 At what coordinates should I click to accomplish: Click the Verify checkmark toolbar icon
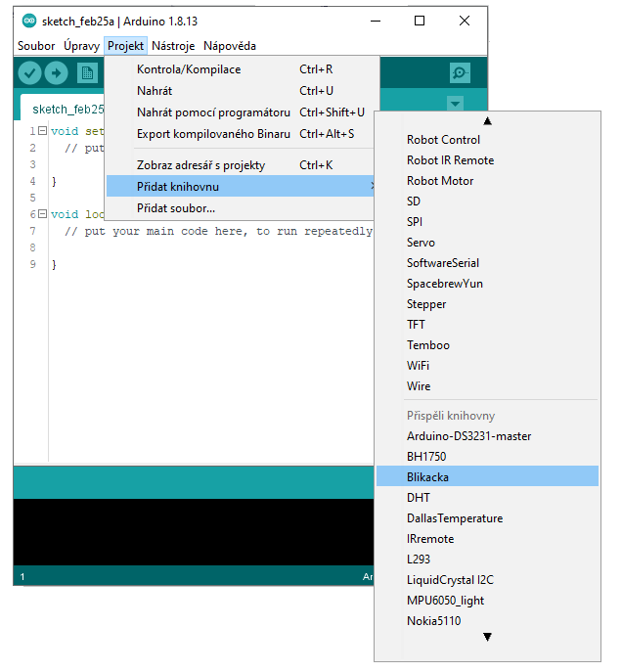[x=29, y=73]
